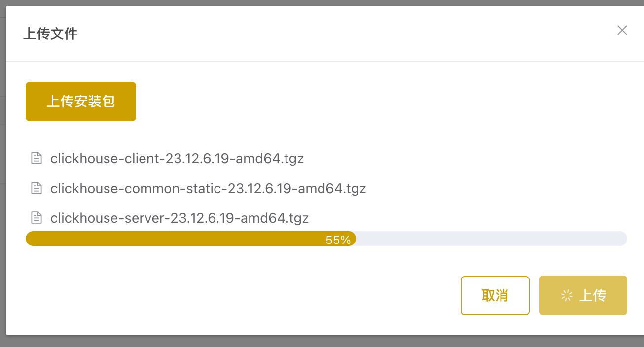Click the loading spinner on 上传 button
Viewport: 644px width, 347px height.
(x=567, y=295)
